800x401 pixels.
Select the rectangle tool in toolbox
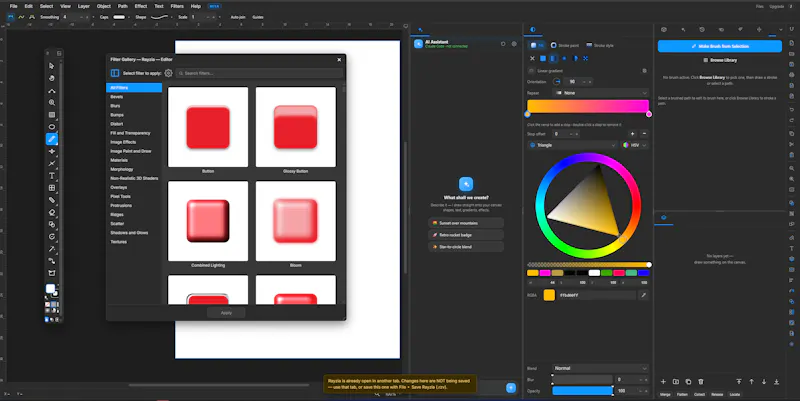pyautogui.click(x=52, y=115)
